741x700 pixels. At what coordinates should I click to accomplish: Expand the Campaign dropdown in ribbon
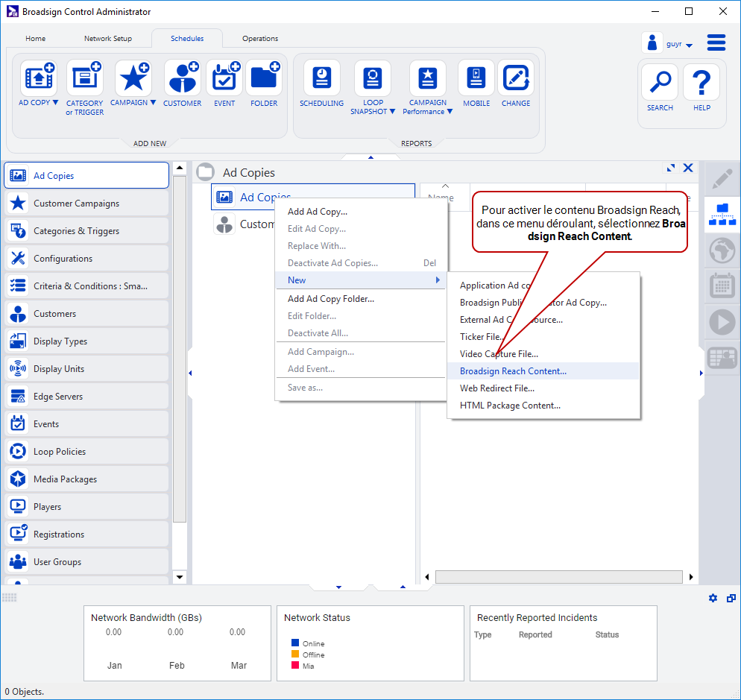153,103
